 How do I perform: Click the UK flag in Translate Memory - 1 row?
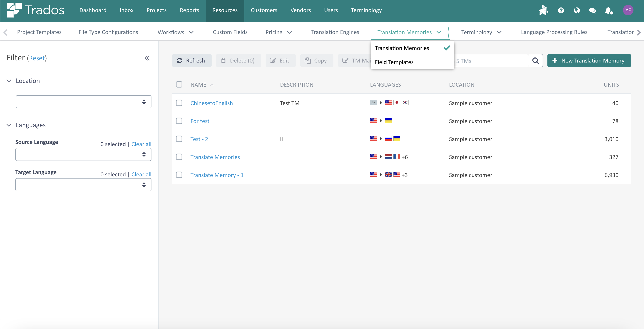click(388, 174)
